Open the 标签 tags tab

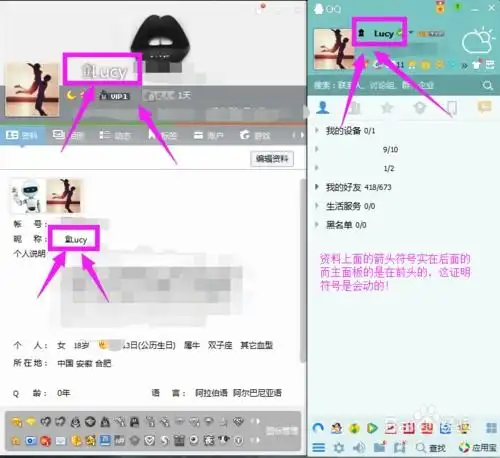(163, 135)
